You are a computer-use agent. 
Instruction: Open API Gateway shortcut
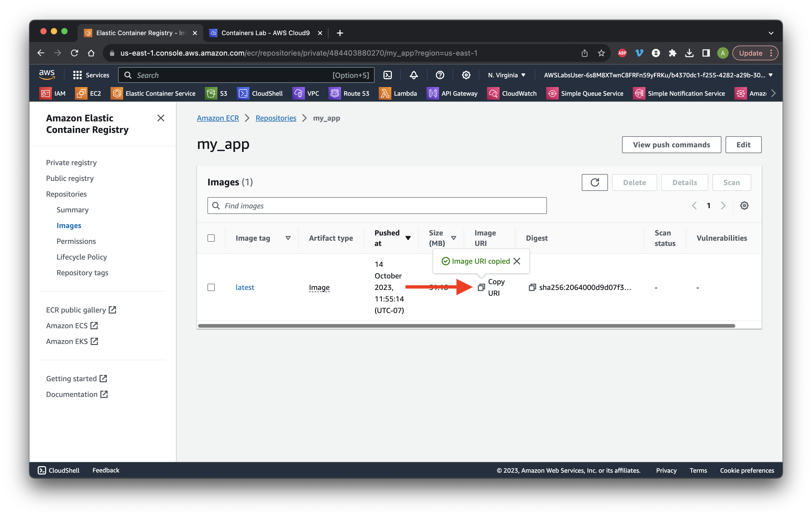point(452,94)
